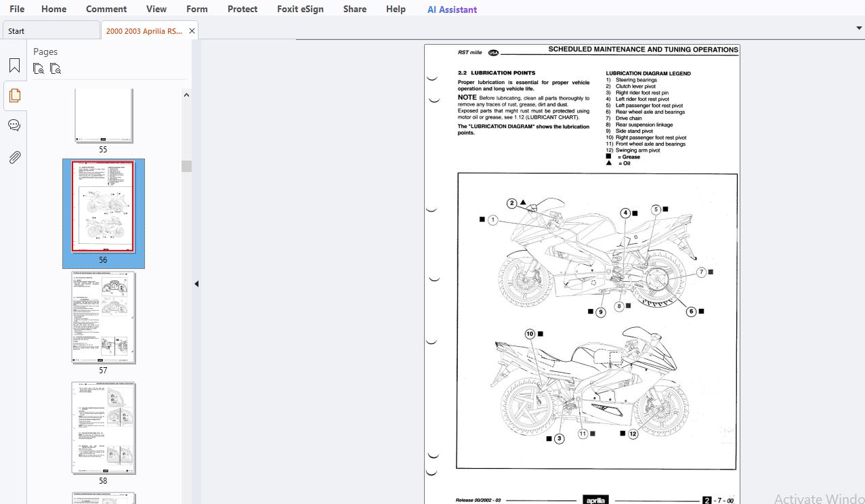Image resolution: width=865 pixels, height=504 pixels.
Task: Open the View ribbon tab
Action: tap(156, 9)
